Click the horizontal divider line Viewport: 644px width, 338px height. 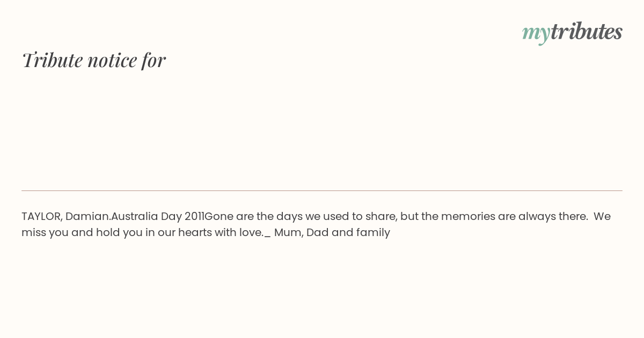[x=322, y=190]
